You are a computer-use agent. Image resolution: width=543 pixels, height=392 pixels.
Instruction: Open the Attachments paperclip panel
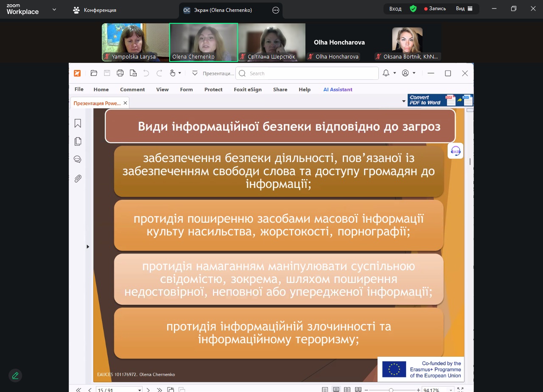pos(78,179)
